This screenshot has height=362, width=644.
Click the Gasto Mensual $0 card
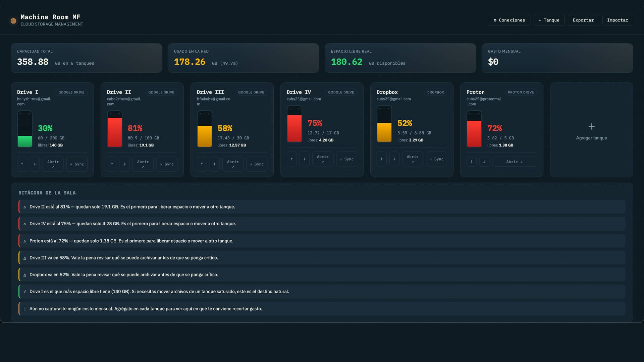point(557,58)
